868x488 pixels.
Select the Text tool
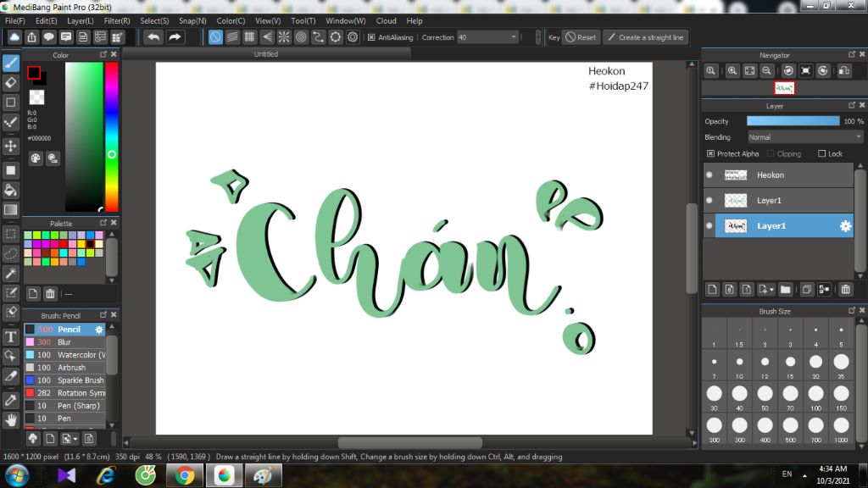[x=10, y=337]
